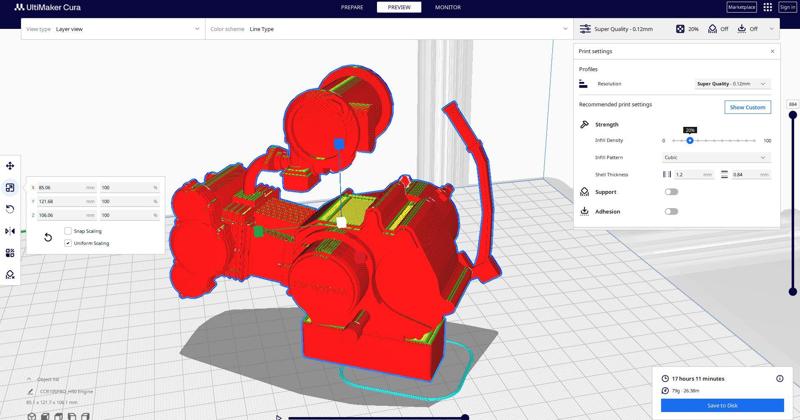Switch to left view camera icon
Screen dimensions: 800x420
point(71,416)
